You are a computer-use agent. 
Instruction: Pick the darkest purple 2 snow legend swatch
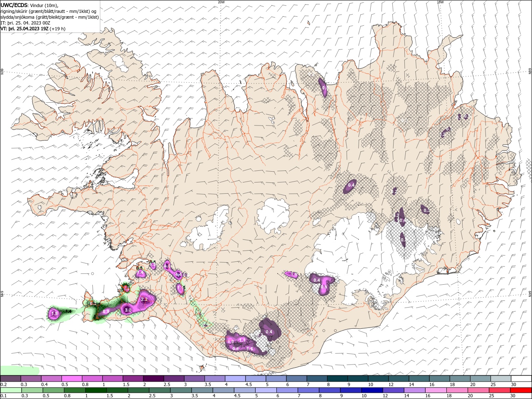[153, 379]
